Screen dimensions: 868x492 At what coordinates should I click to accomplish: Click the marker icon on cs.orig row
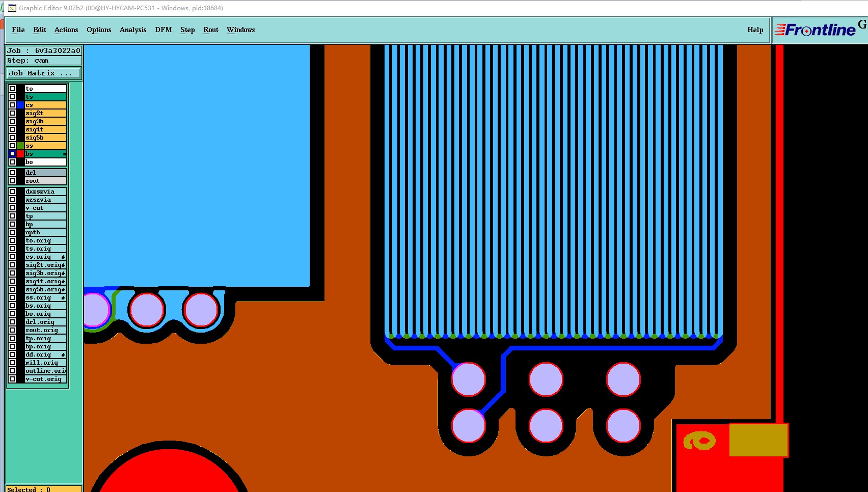point(63,257)
